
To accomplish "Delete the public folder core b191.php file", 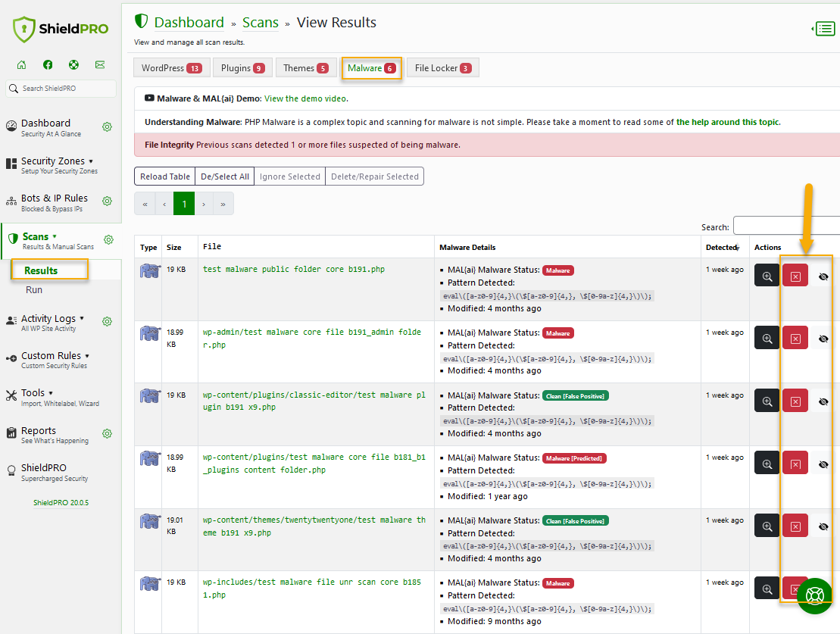I will pyautogui.click(x=795, y=276).
